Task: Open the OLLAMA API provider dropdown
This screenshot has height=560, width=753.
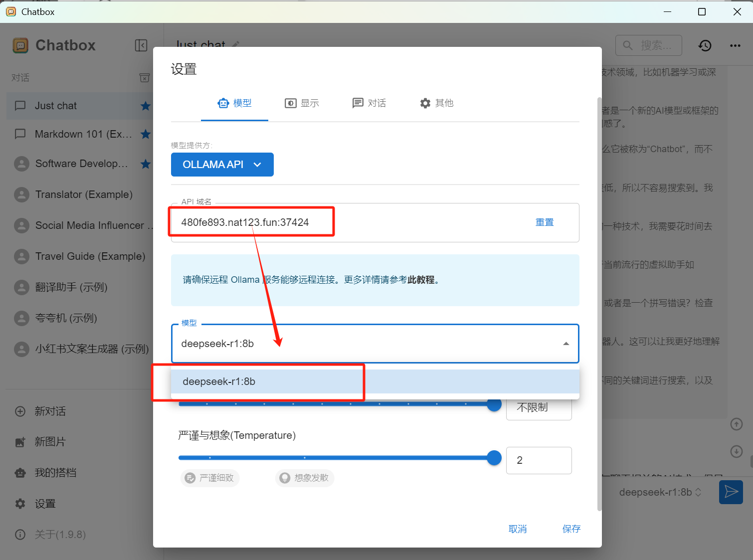Action: click(x=222, y=165)
